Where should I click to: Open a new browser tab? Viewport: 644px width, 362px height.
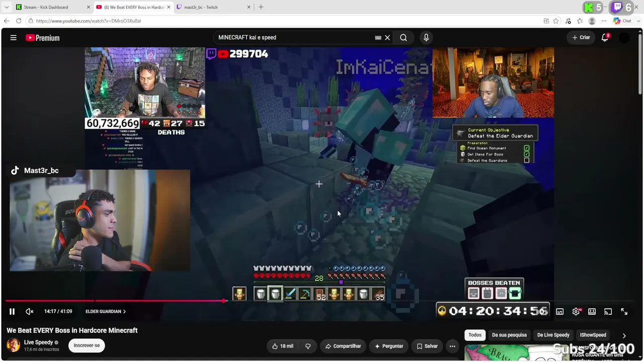click(x=261, y=7)
